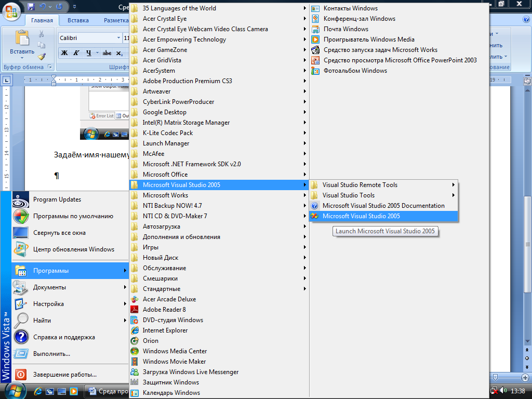Launch Microsoft Visual Studio 2005 from the submenu
The width and height of the screenshot is (532, 399).
[383, 216]
